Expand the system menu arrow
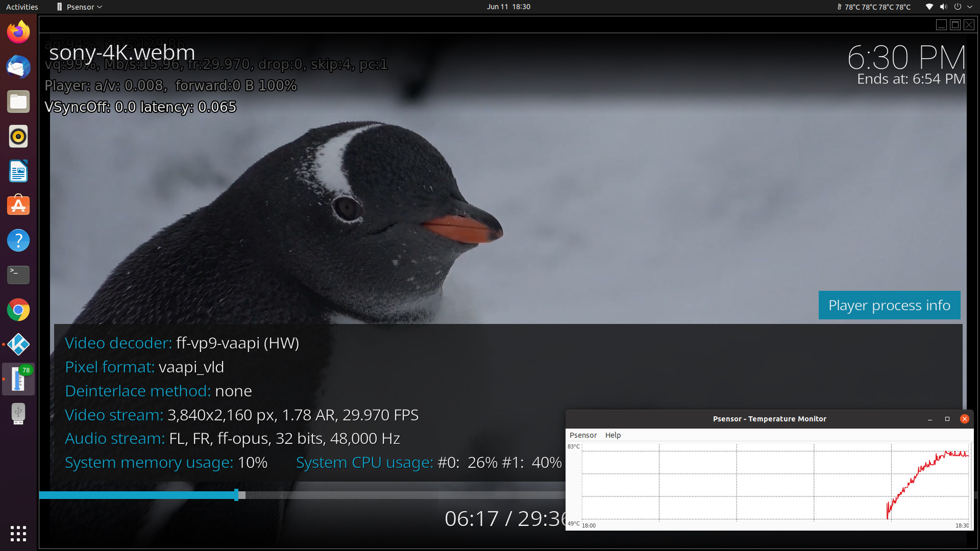The width and height of the screenshot is (980, 551). [x=970, y=7]
